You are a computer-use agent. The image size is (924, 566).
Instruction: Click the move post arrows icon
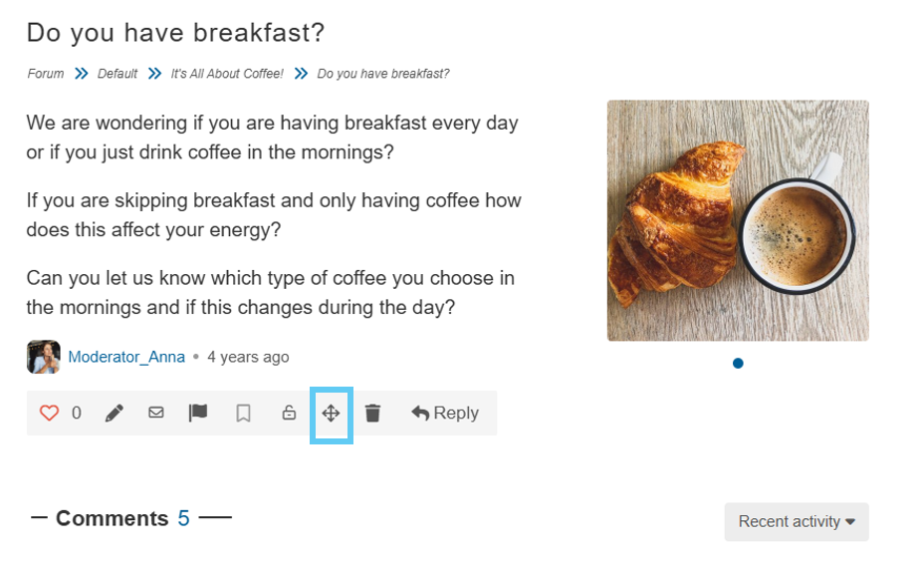pos(332,414)
